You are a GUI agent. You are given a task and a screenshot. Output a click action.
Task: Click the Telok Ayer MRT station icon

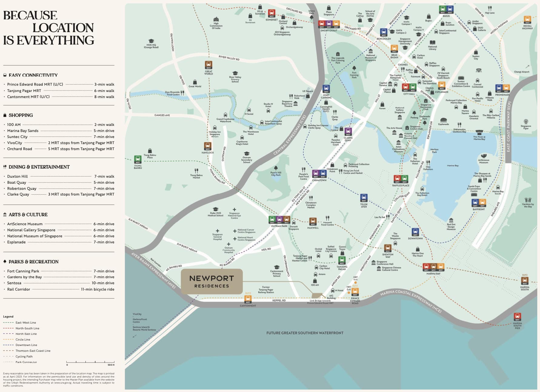[364, 198]
